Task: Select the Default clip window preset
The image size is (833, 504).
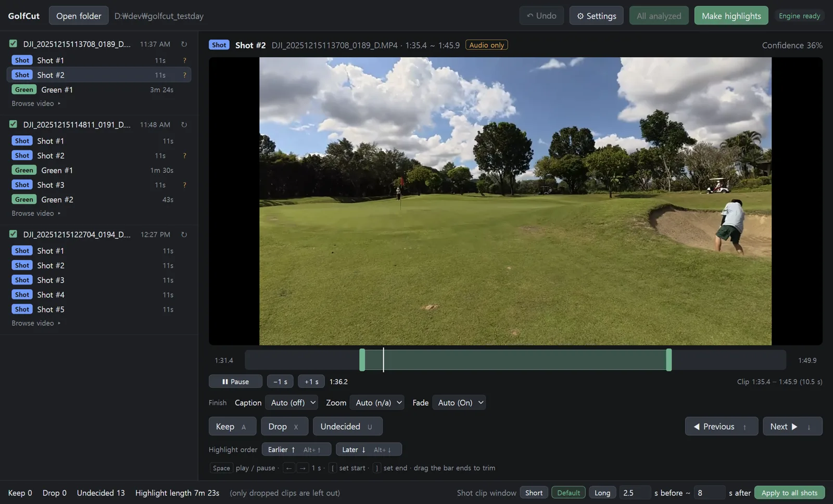Action: [569, 493]
